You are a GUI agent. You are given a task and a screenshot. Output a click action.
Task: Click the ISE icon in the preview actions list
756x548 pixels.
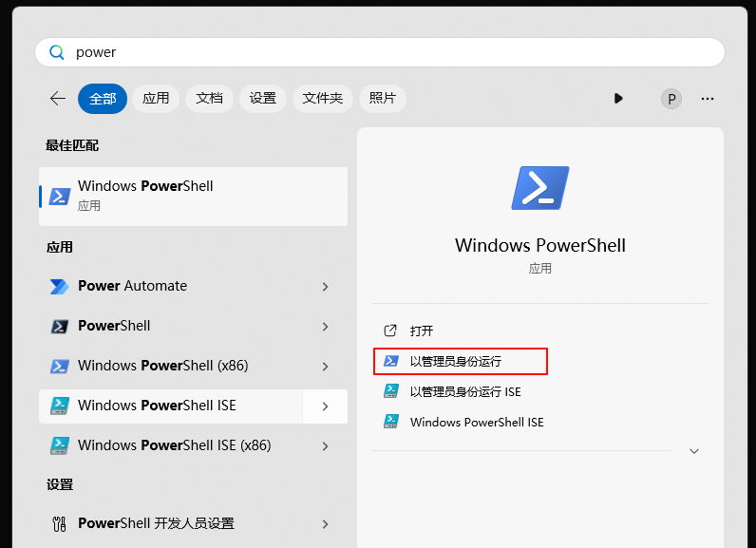(391, 422)
